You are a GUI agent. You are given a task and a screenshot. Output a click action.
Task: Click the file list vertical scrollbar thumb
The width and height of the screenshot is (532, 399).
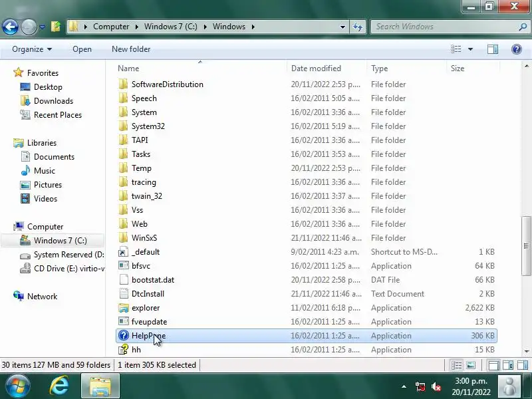click(526, 246)
